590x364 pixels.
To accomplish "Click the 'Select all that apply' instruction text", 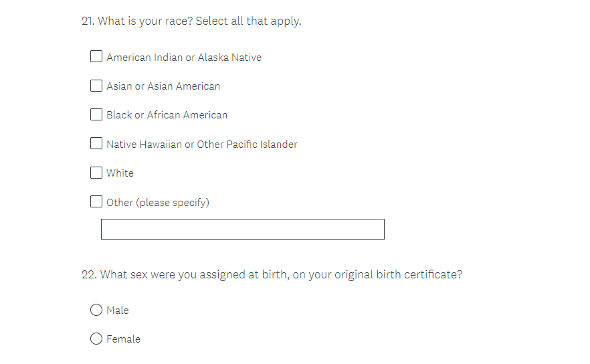I will point(248,21).
